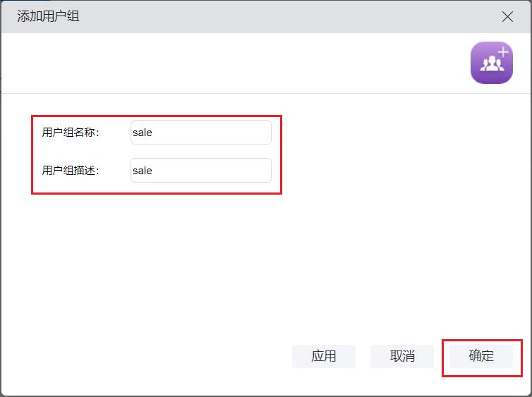Click the 添加用户组 title text
The width and height of the screenshot is (532, 397).
tap(48, 16)
